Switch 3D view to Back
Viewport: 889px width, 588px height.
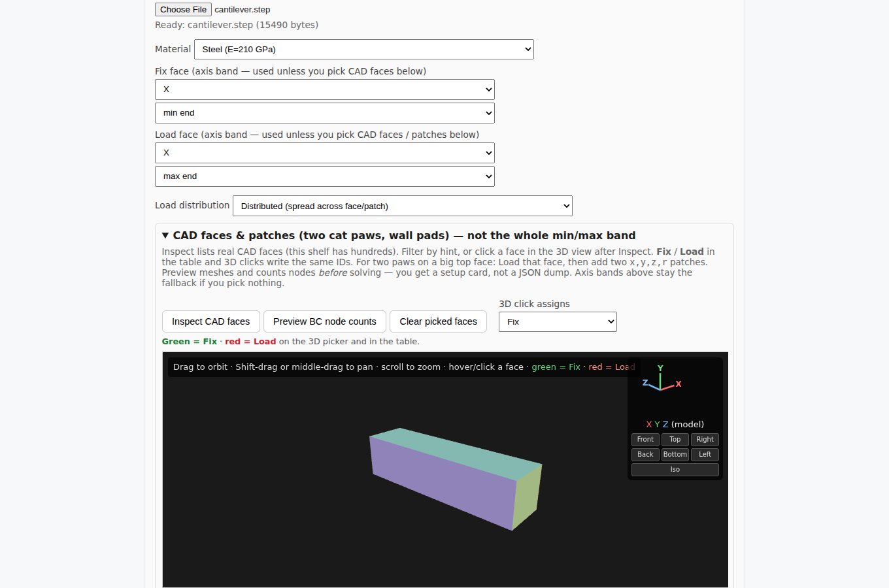(x=645, y=455)
